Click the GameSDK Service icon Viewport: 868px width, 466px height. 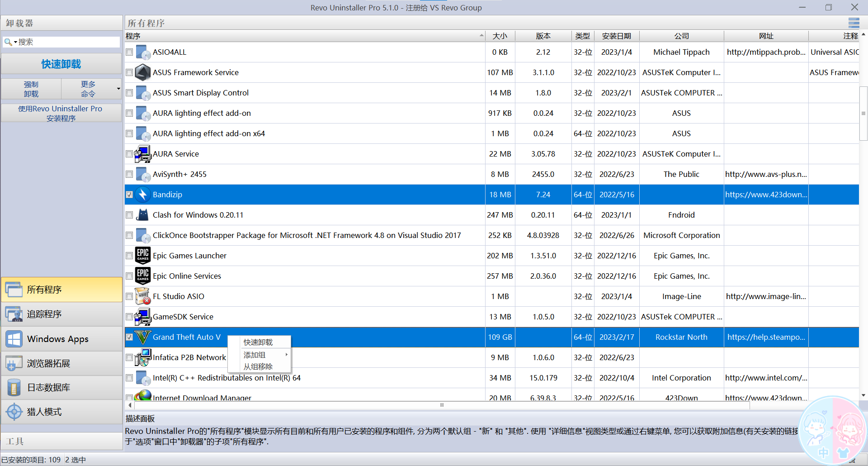[x=143, y=317]
